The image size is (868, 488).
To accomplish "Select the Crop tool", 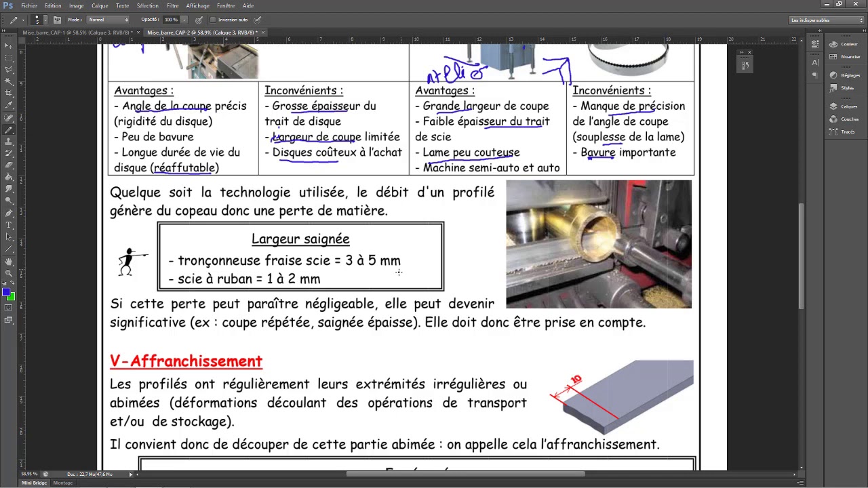I will click(x=9, y=93).
